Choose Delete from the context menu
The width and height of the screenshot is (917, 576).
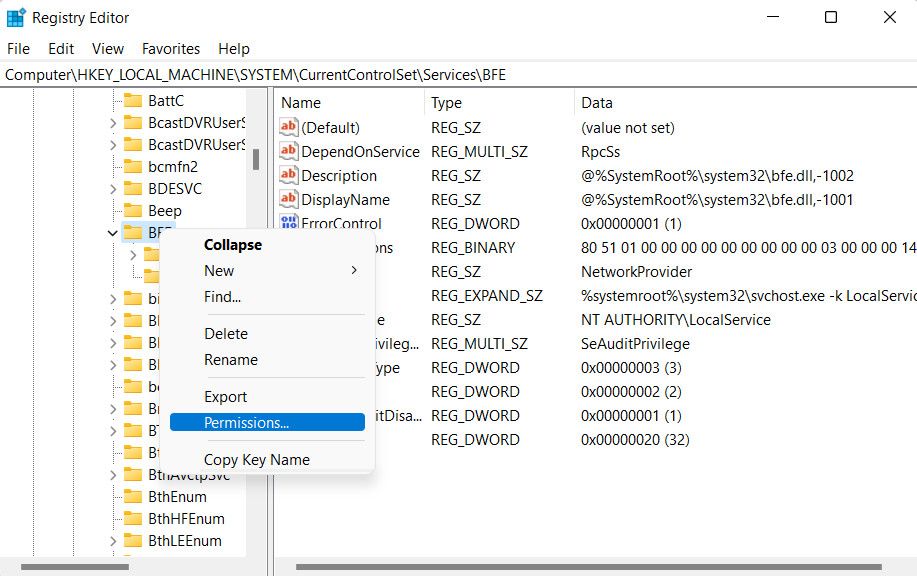[x=267, y=333]
